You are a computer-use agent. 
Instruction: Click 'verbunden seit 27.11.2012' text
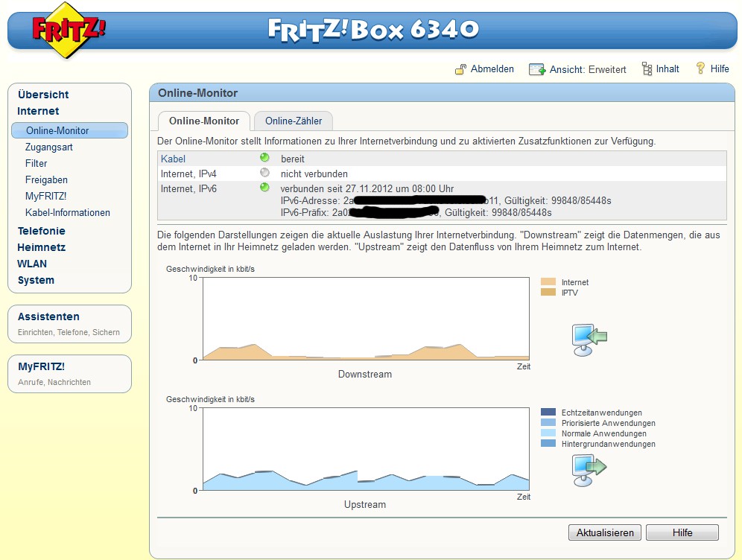pyautogui.click(x=367, y=188)
